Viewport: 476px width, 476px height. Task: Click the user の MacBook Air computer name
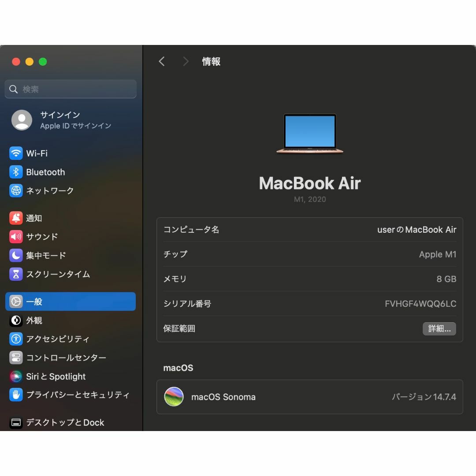416,230
